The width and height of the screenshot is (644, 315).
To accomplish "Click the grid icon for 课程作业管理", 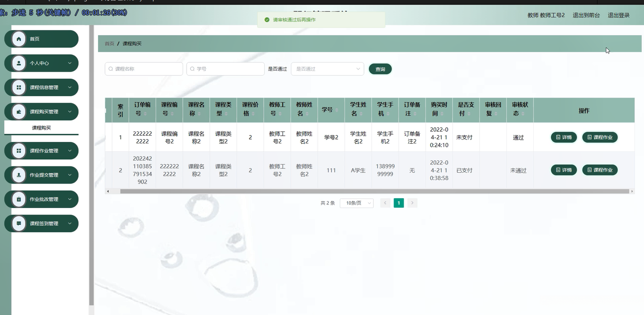I will pyautogui.click(x=19, y=151).
